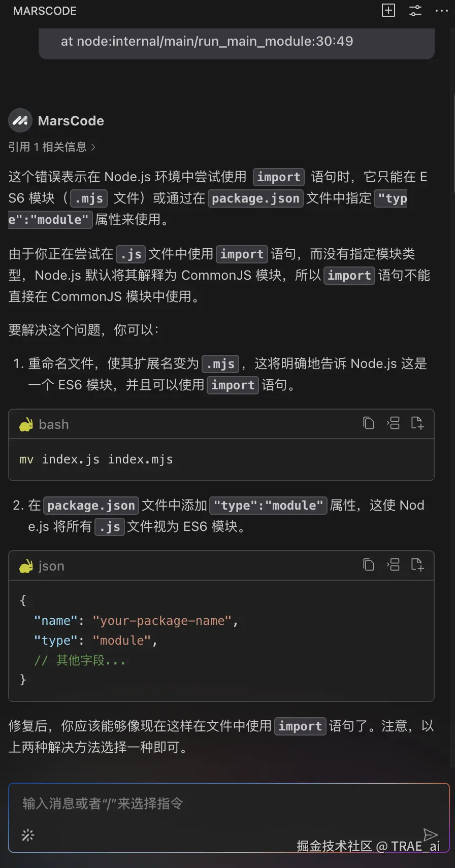The width and height of the screenshot is (455, 868).
Task: Copy the bash code snippet
Action: [369, 423]
